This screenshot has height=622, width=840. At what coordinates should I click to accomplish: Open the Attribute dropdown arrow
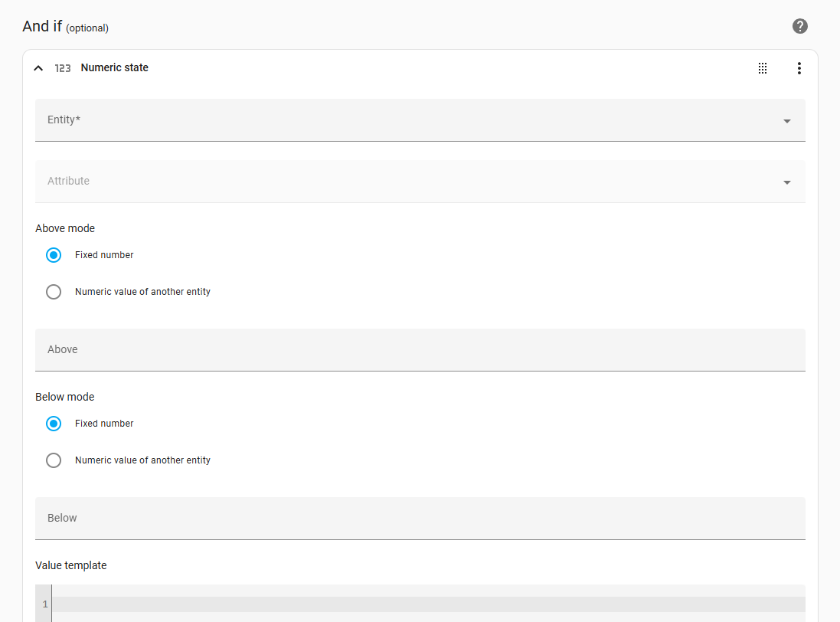(787, 182)
